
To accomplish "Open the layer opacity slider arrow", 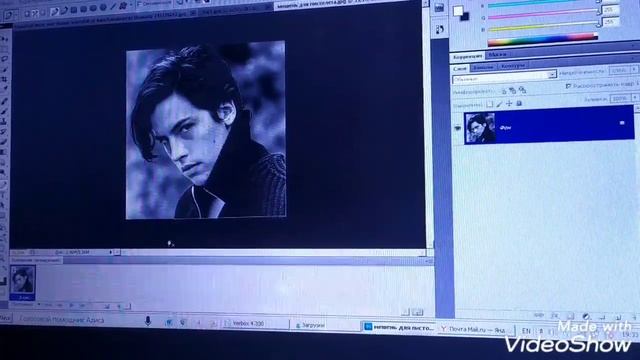I will point(634,69).
